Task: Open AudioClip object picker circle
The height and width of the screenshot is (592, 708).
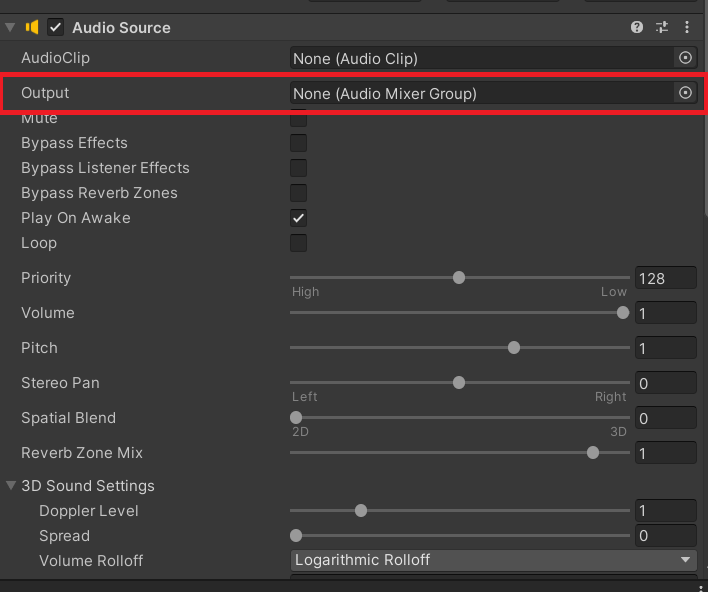Action: tap(685, 58)
